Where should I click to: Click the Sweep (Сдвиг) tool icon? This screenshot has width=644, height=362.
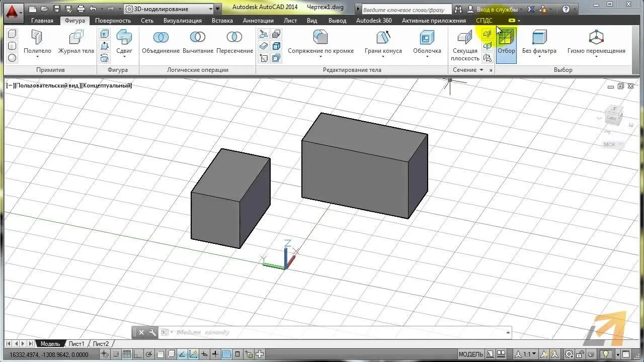pyautogui.click(x=124, y=38)
